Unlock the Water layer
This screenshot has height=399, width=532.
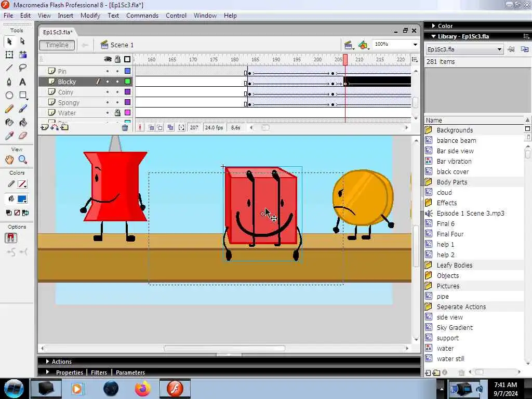point(117,113)
